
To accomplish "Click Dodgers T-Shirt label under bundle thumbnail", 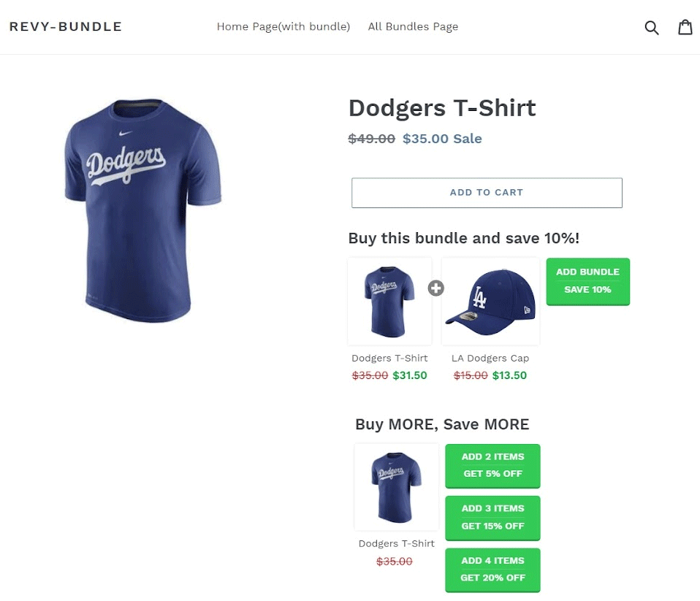I will (389, 359).
